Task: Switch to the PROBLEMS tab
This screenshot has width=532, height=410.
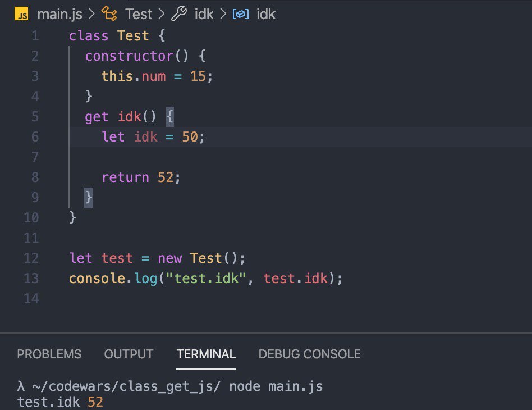Action: [49, 354]
